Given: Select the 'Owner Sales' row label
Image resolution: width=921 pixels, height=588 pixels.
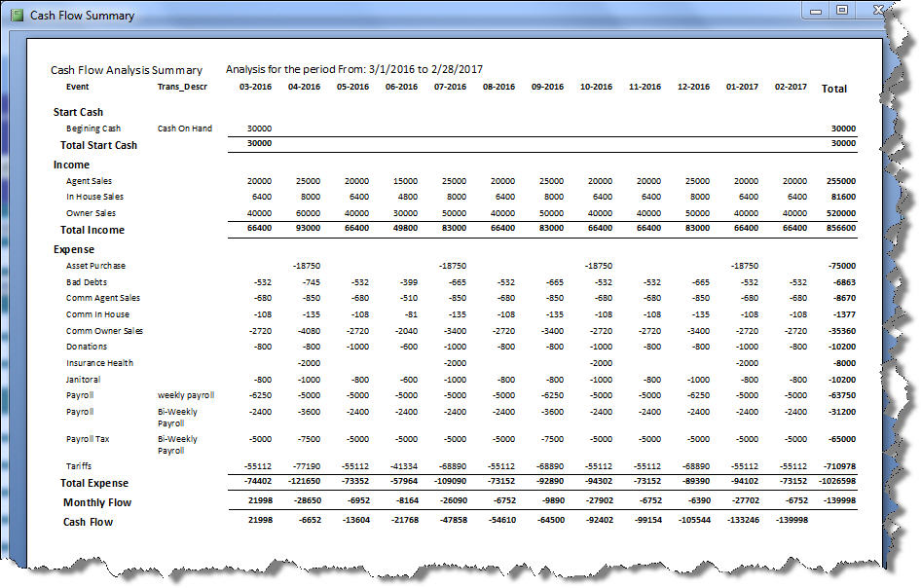Looking at the screenshot, I should point(92,212).
